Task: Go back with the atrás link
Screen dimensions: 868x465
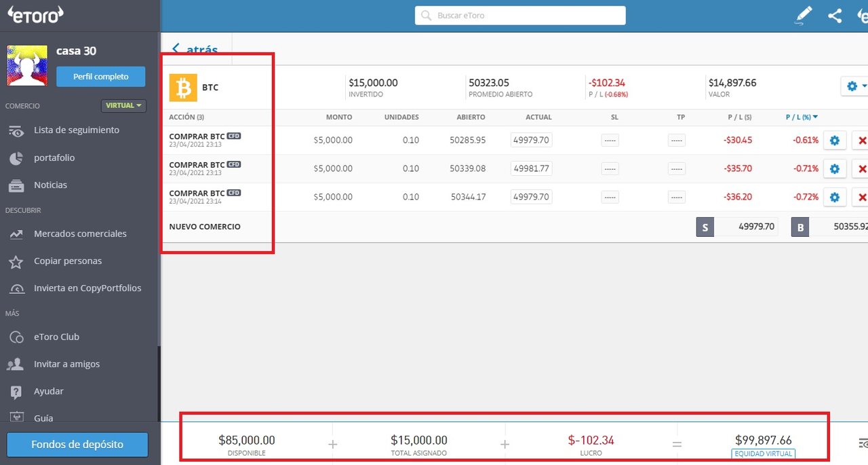Action: [195, 49]
